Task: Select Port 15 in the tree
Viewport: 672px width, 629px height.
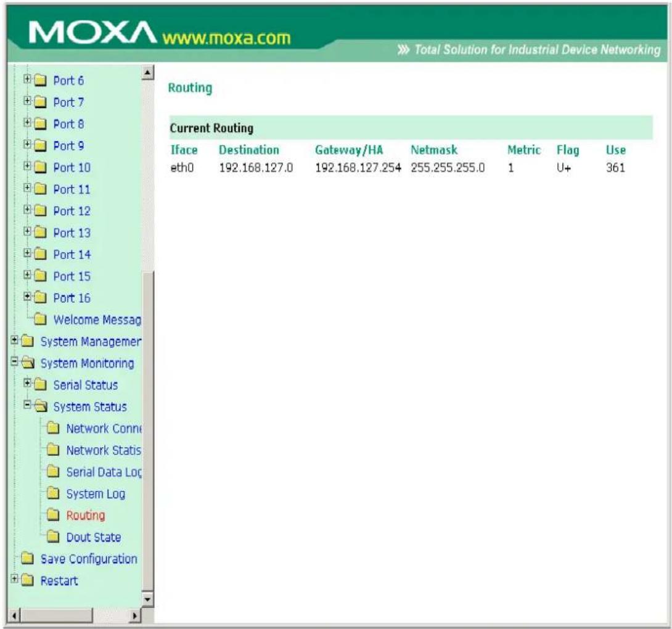Action: pos(72,276)
